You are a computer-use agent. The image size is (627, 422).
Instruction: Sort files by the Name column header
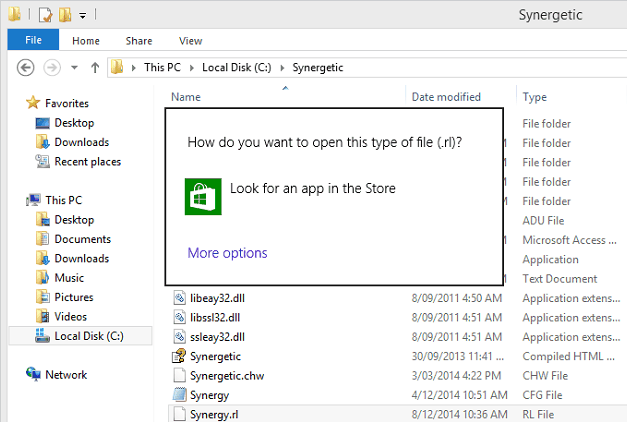186,97
